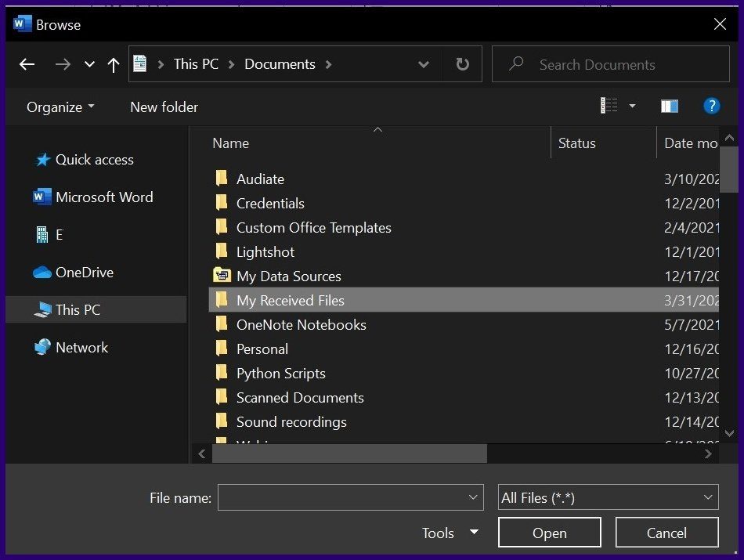Click the Search Documents field
This screenshot has width=744, height=560.
[x=611, y=64]
